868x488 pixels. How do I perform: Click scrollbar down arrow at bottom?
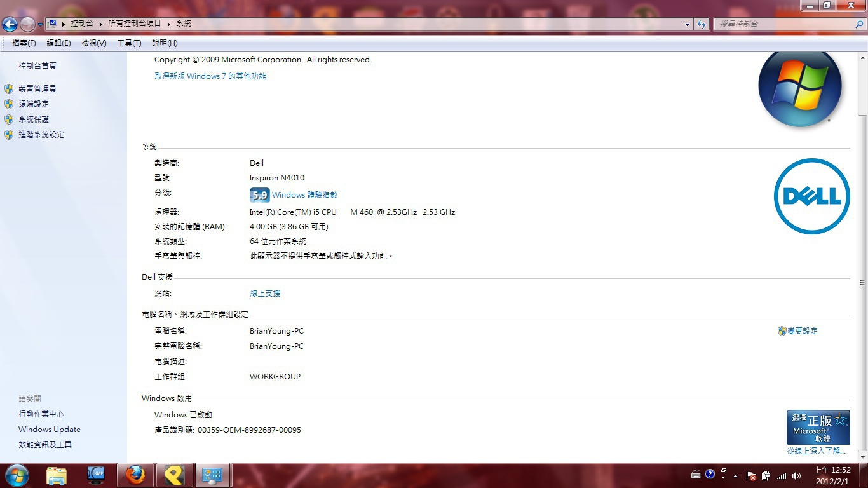(x=862, y=457)
